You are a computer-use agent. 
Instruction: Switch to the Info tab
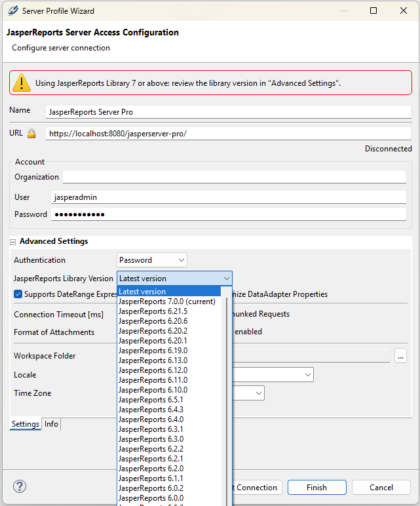coord(51,424)
